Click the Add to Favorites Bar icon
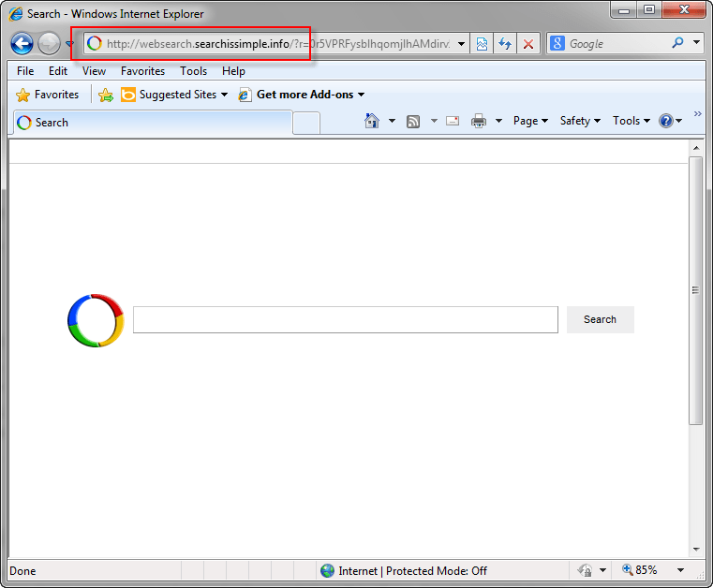 click(x=106, y=95)
